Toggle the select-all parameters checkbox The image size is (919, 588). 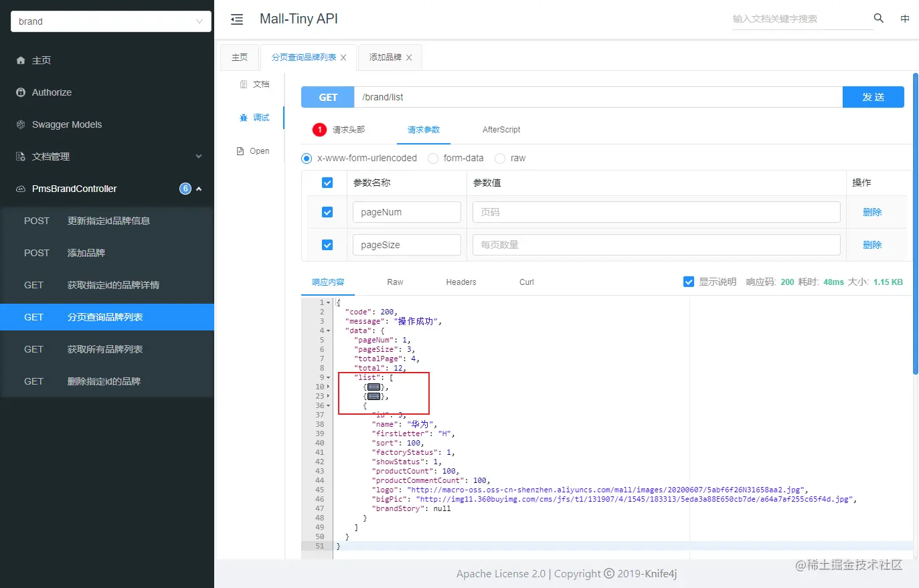coord(327,183)
